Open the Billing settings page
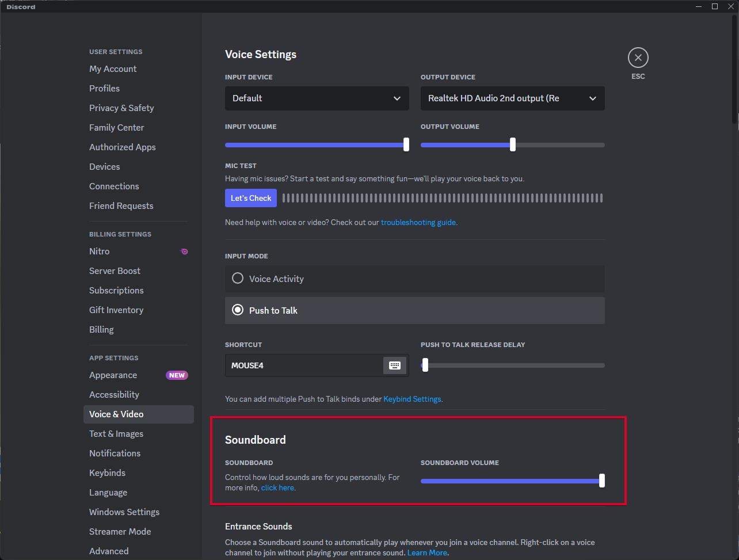This screenshot has width=739, height=560. pyautogui.click(x=139, y=330)
